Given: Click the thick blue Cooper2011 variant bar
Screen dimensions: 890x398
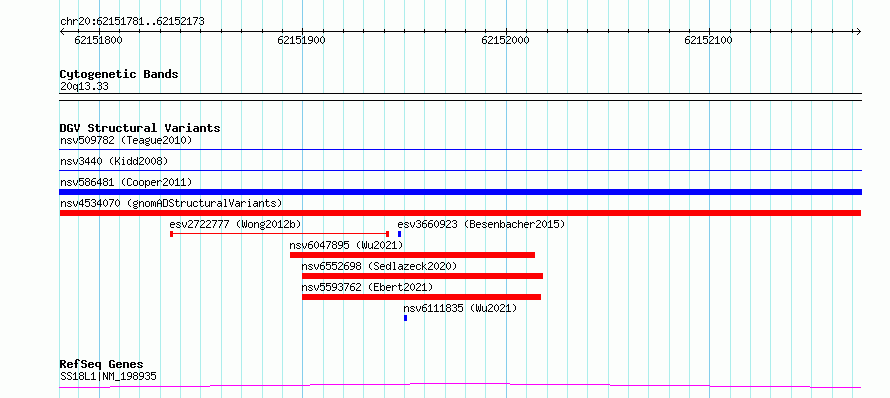Looking at the screenshot, I should pyautogui.click(x=460, y=192).
